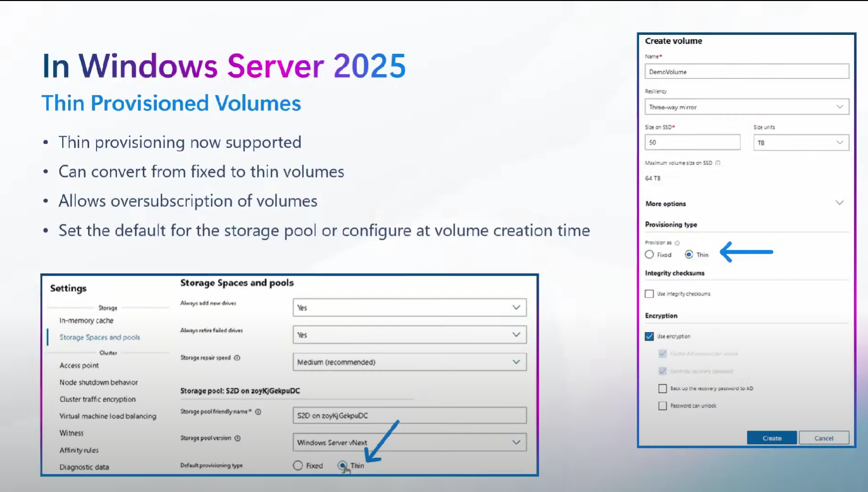Select Fixed default provisioning type
Image resolution: width=868 pixels, height=492 pixels.
pyautogui.click(x=298, y=466)
